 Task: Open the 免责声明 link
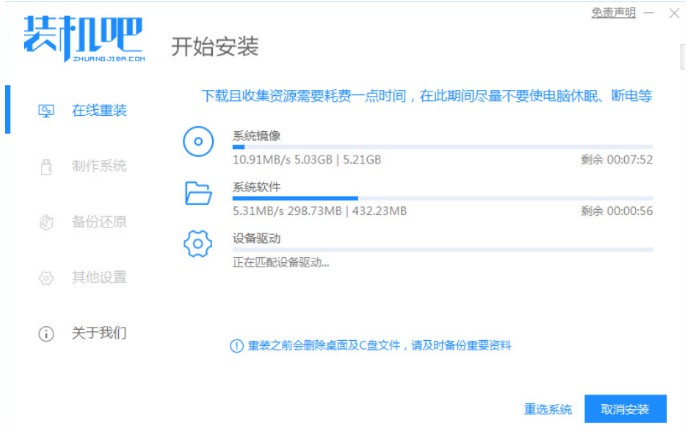(x=613, y=12)
